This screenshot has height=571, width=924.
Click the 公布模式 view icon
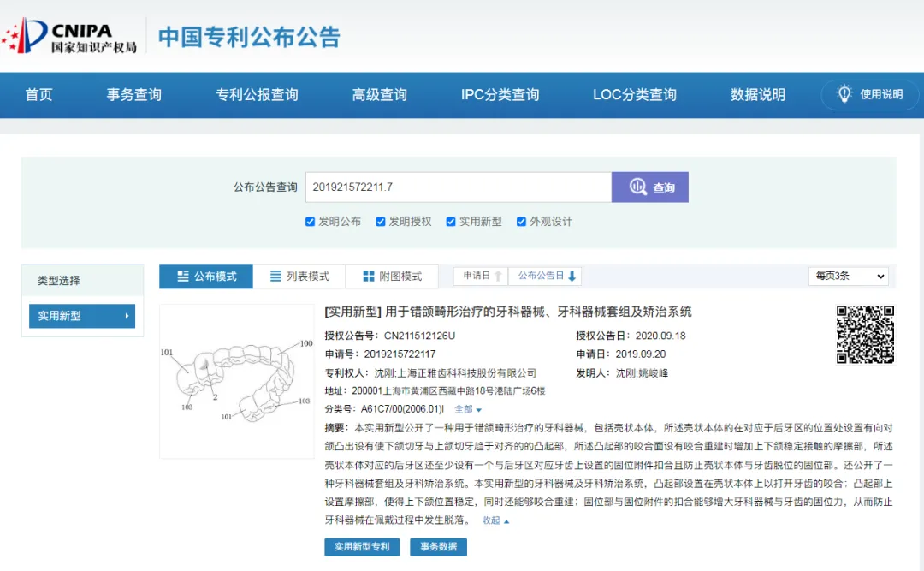click(183, 276)
